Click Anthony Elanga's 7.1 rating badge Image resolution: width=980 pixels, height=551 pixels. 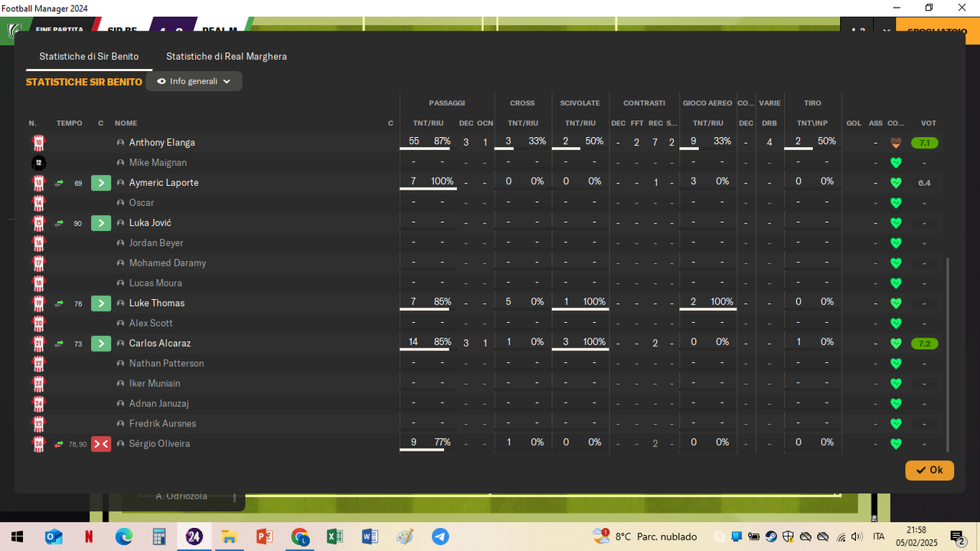925,143
